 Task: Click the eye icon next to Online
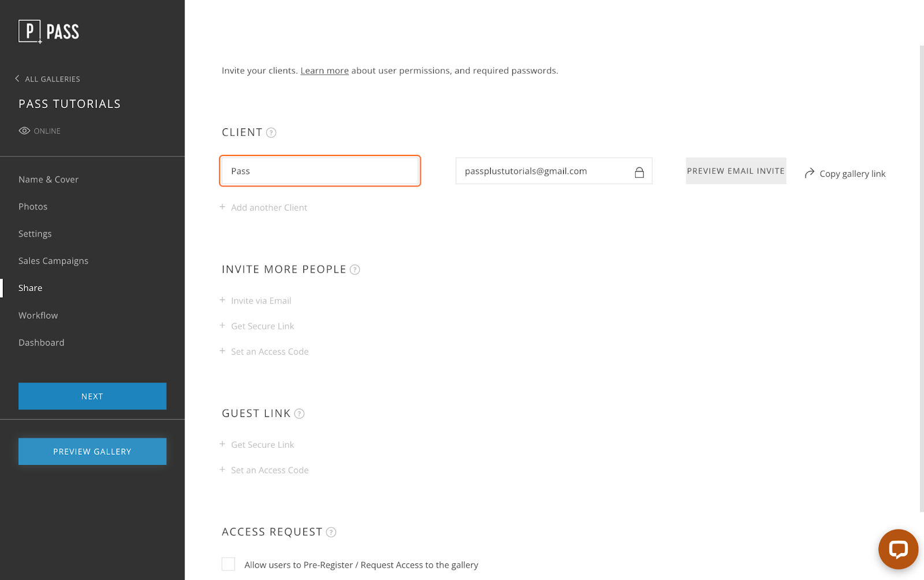pyautogui.click(x=24, y=131)
